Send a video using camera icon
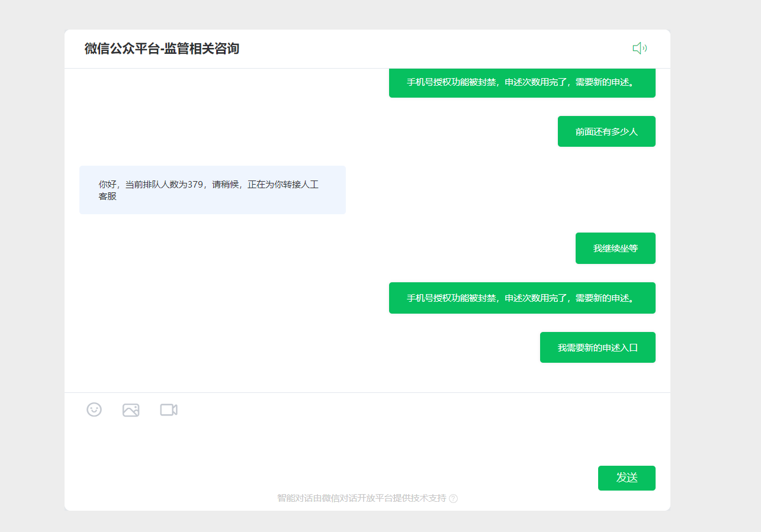This screenshot has width=761, height=532. [x=169, y=410]
